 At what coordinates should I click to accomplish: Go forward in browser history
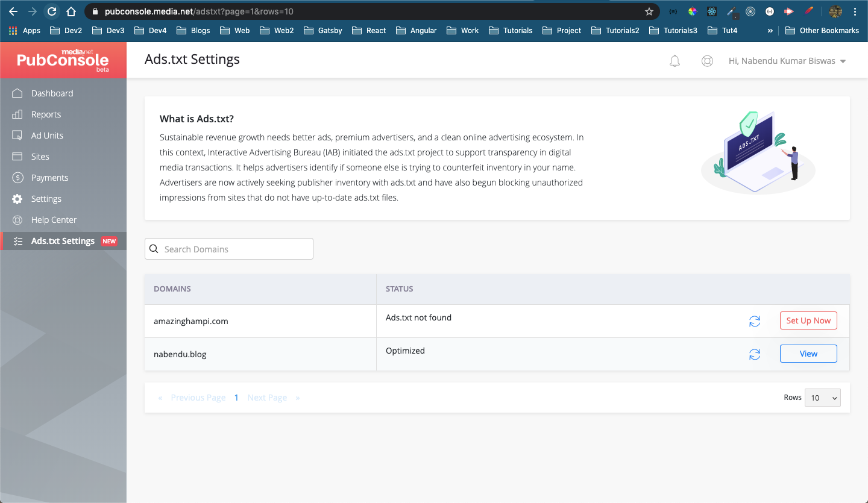[33, 11]
